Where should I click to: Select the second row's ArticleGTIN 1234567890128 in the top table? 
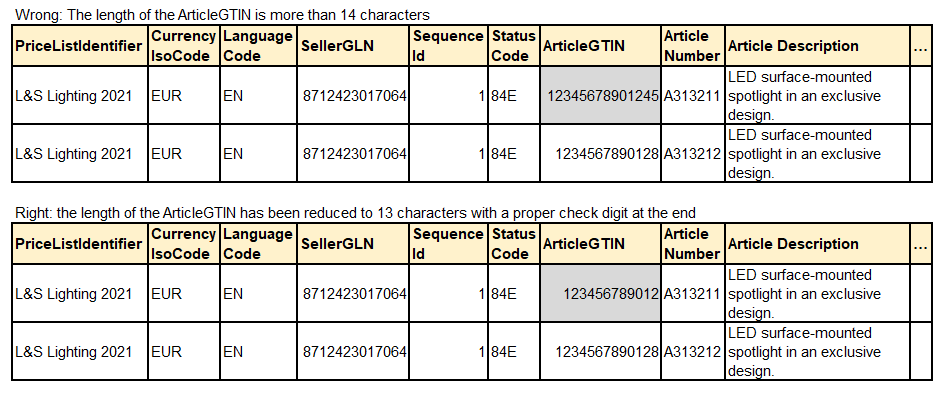tap(600, 154)
